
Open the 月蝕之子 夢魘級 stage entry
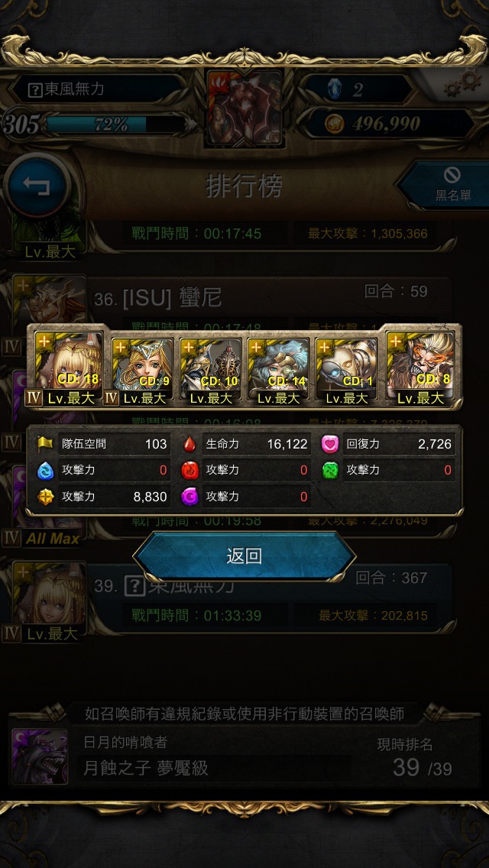tap(146, 768)
